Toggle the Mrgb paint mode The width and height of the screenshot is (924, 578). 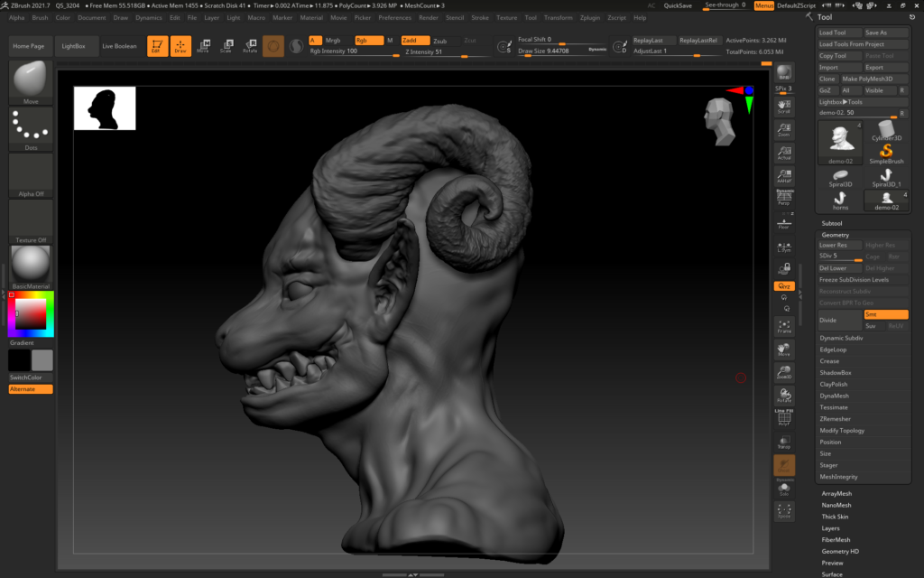[333, 41]
